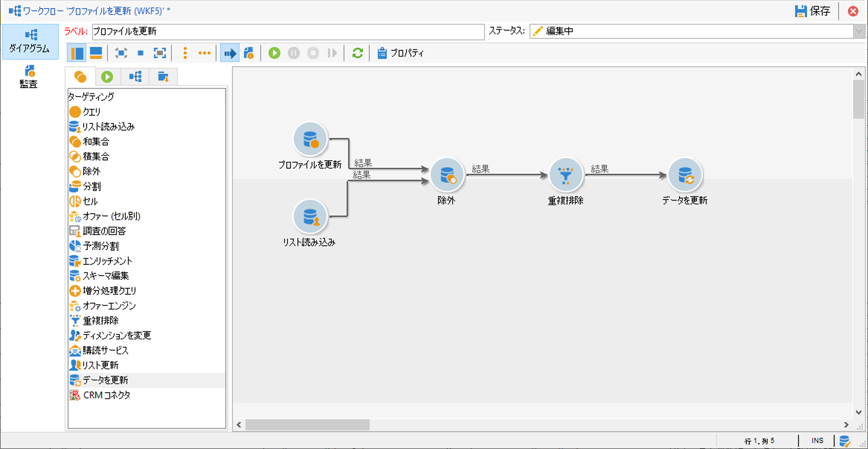Click the horizontal alignment dots icon
The height and width of the screenshot is (449, 868).
point(204,53)
